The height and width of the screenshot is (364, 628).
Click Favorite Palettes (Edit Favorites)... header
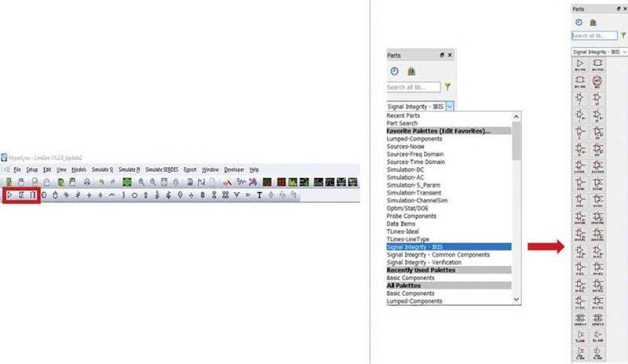click(x=448, y=131)
